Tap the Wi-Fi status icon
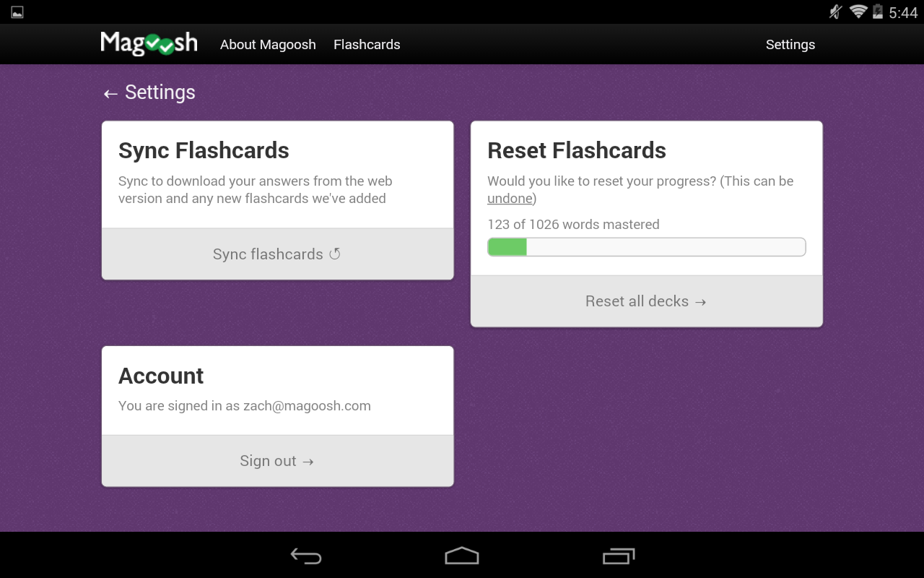 [858, 12]
